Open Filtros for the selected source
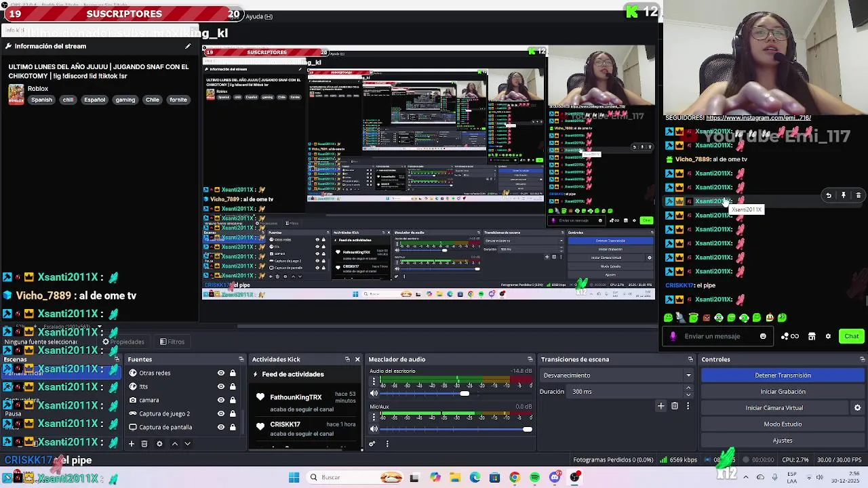868x488 pixels. (x=172, y=342)
